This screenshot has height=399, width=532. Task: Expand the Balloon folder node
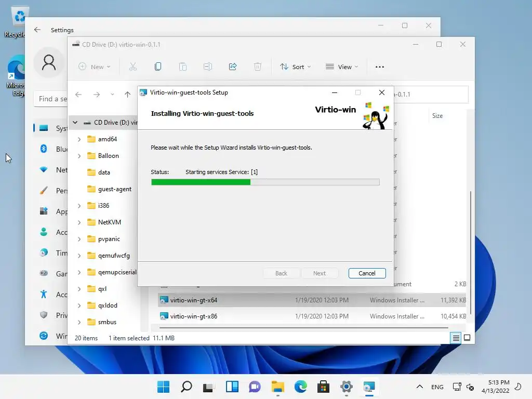[79, 156]
